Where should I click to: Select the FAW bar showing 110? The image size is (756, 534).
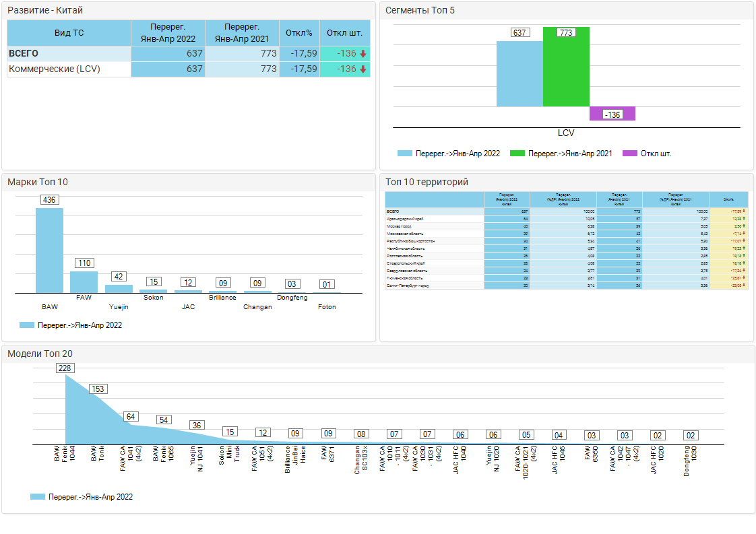tap(84, 281)
